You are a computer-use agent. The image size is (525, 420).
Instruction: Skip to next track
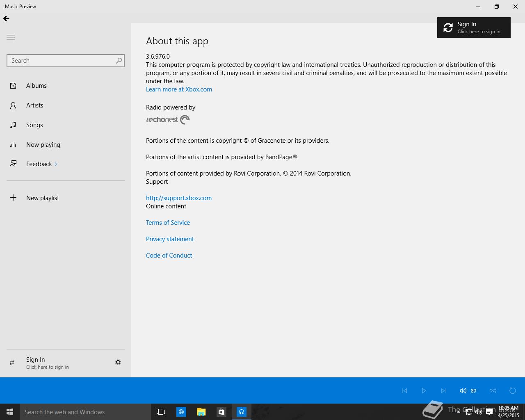pyautogui.click(x=443, y=390)
